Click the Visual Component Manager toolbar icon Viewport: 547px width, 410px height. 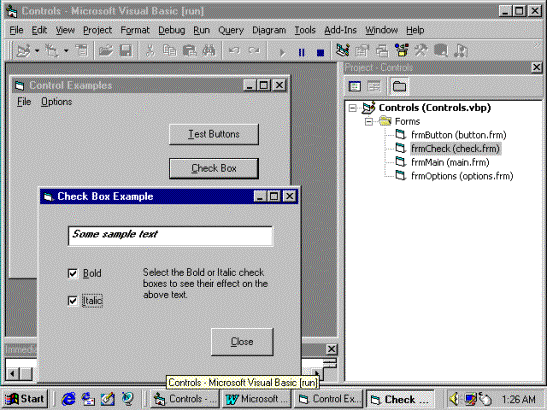tap(461, 51)
